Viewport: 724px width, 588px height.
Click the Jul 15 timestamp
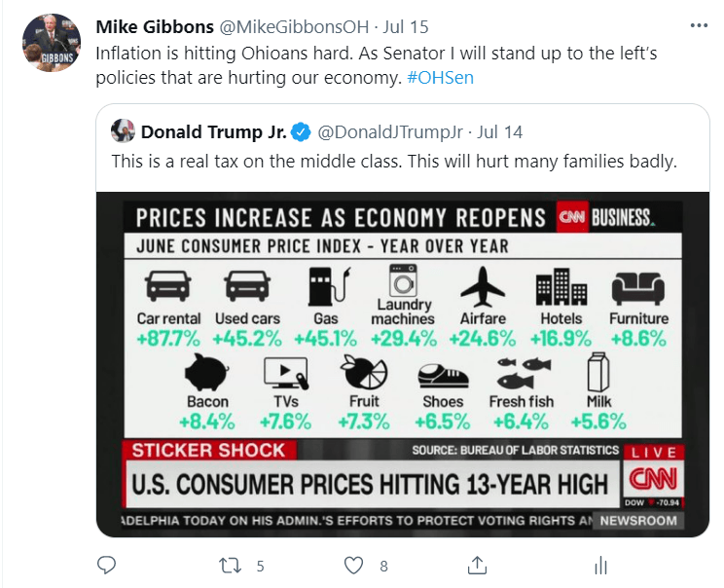[x=406, y=27]
